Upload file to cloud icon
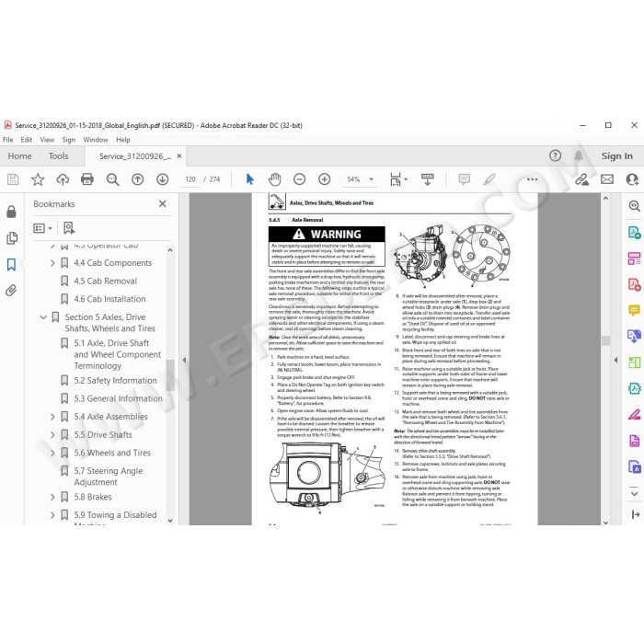This screenshot has width=644, height=644. pos(63,179)
